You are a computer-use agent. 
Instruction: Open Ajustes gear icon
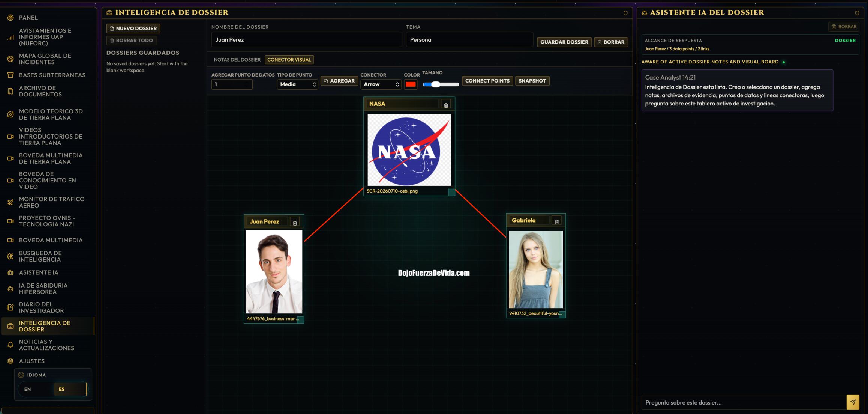(10, 361)
